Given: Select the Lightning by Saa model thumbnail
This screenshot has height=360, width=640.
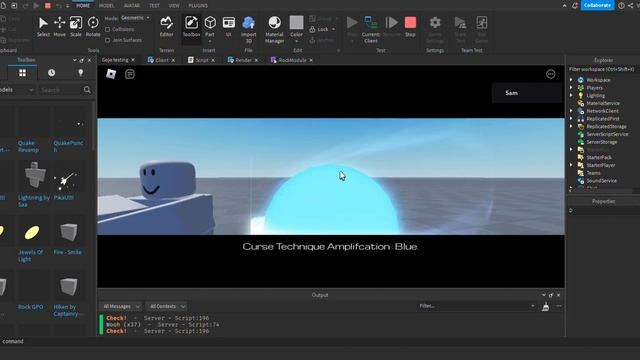Looking at the screenshot, I should pyautogui.click(x=35, y=175).
